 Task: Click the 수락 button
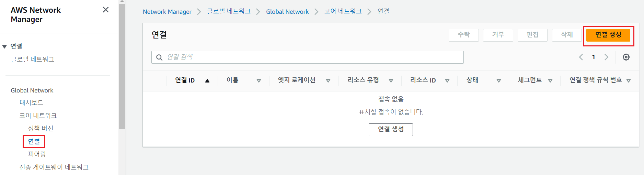(464, 35)
